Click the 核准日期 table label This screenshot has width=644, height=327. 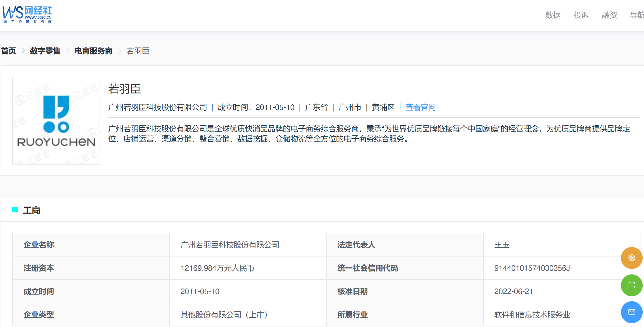click(x=352, y=291)
